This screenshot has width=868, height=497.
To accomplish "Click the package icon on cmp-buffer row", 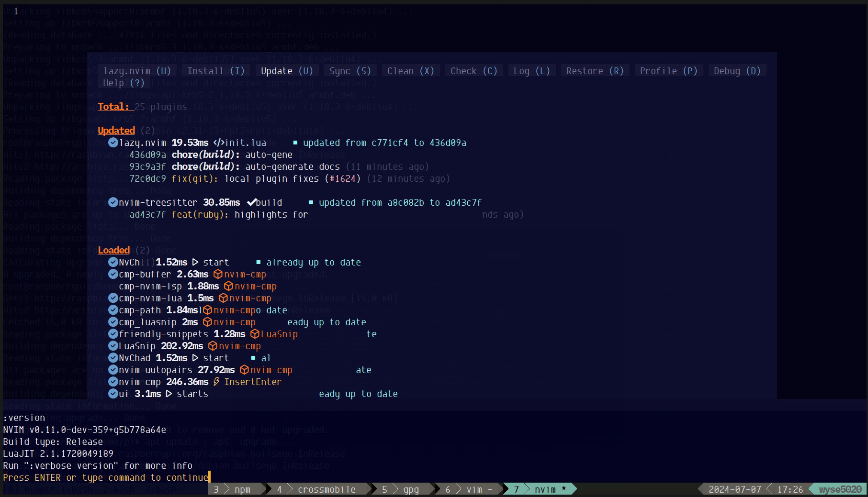I will coord(218,274).
